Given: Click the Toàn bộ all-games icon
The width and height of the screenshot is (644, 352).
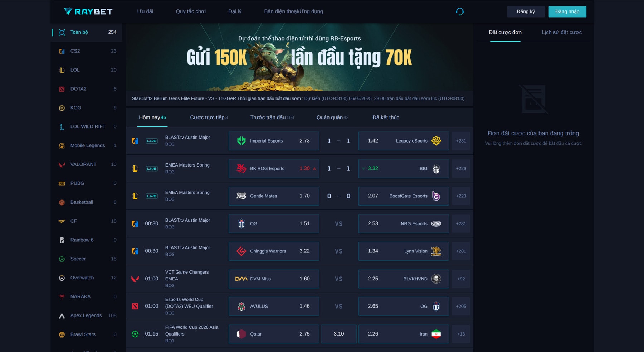Looking at the screenshot, I should click(62, 32).
